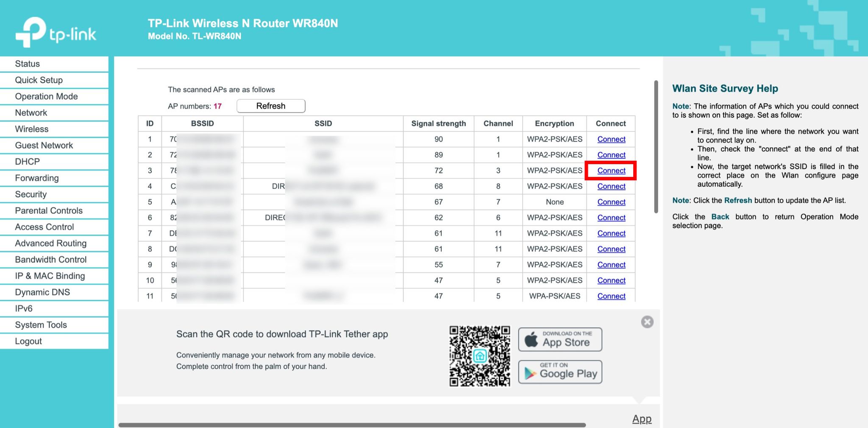Open Dynamic DNS settings
This screenshot has width=868, height=428.
[x=54, y=292]
